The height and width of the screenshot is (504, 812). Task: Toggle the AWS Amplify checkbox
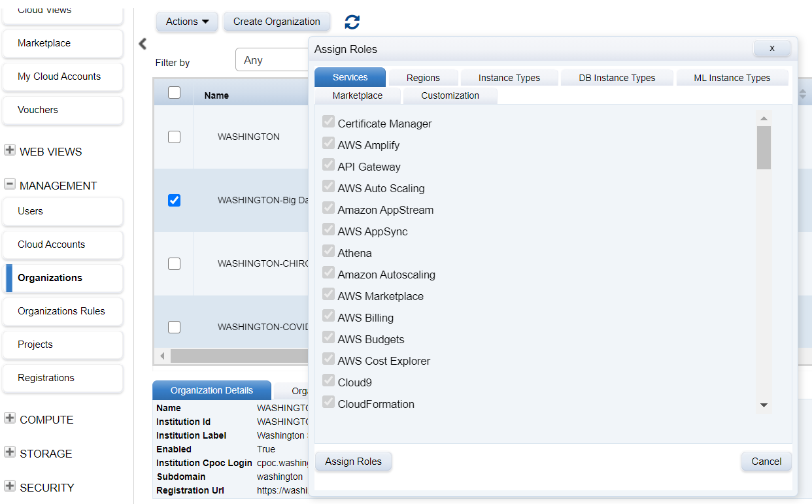point(328,143)
